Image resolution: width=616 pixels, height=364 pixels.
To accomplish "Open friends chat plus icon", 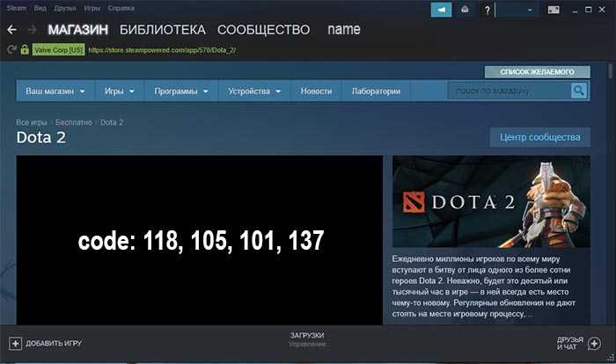I will click(x=594, y=344).
